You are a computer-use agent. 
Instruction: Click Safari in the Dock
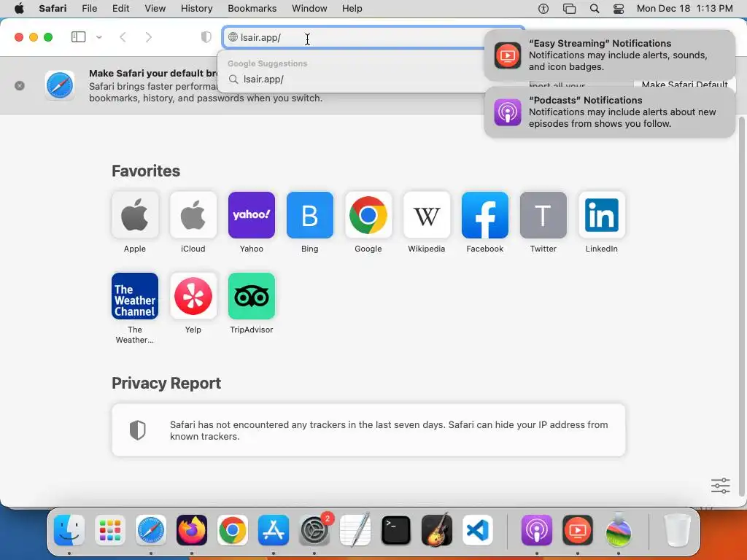(151, 530)
